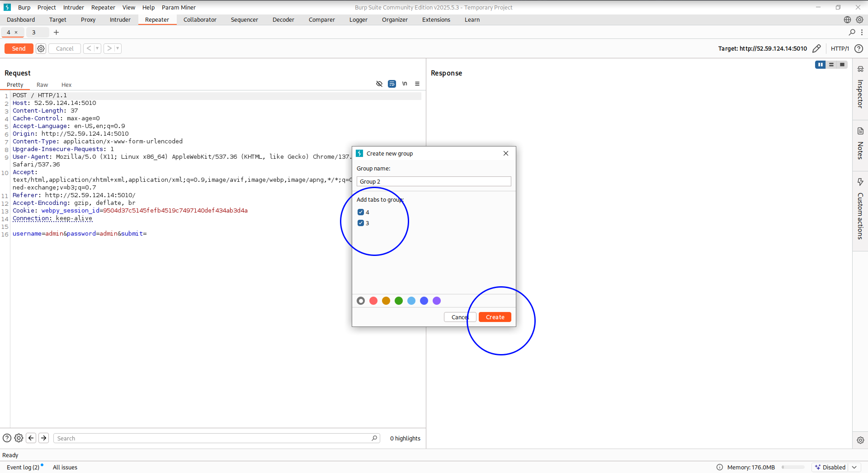The width and height of the screenshot is (868, 473).
Task: Expand Burp AI Disabled dropdown arrow
Action: (x=854, y=467)
